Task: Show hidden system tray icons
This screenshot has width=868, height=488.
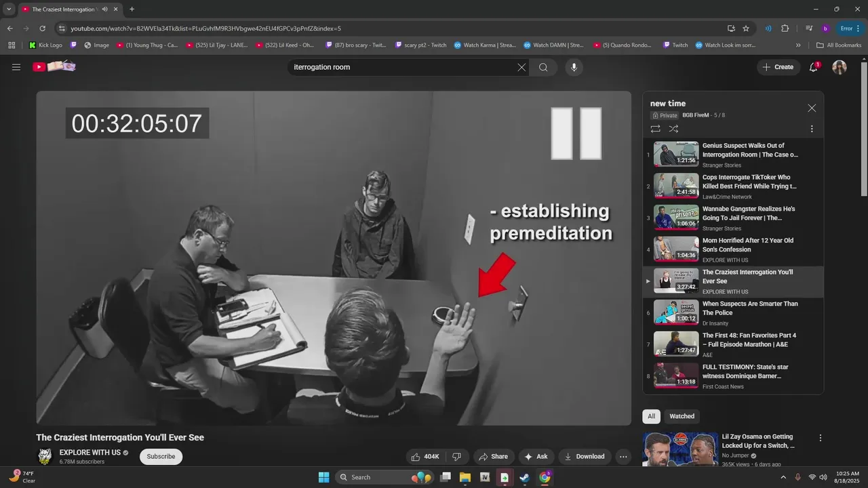Action: click(783, 477)
